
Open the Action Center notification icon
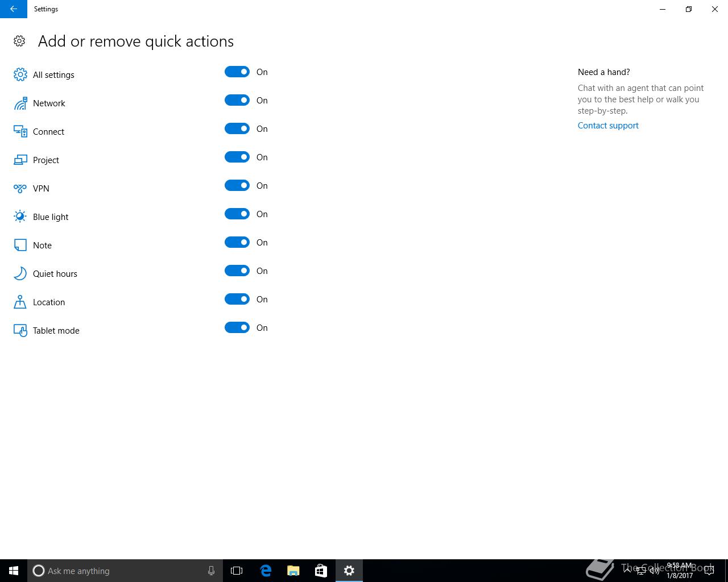pyautogui.click(x=709, y=571)
